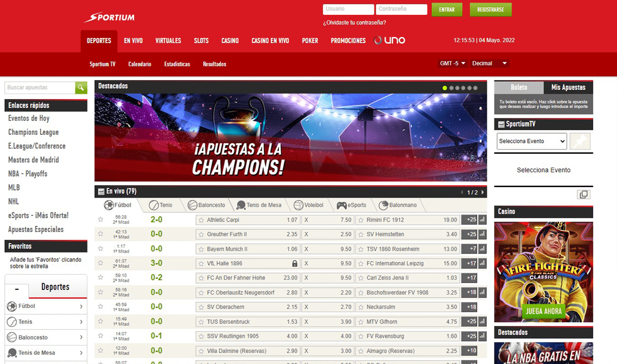The height and width of the screenshot is (364, 617).
Task: Open the GMT -5 timezone dropdown
Action: (452, 63)
